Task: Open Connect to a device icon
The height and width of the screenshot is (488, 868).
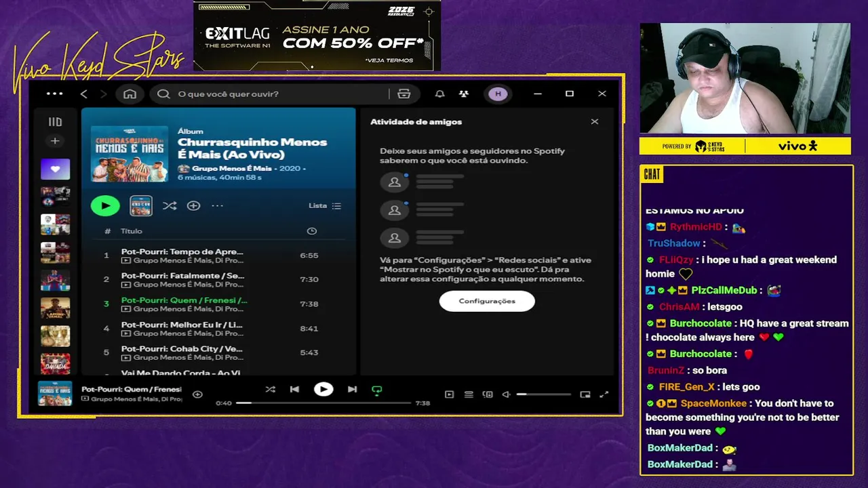Action: coord(487,394)
